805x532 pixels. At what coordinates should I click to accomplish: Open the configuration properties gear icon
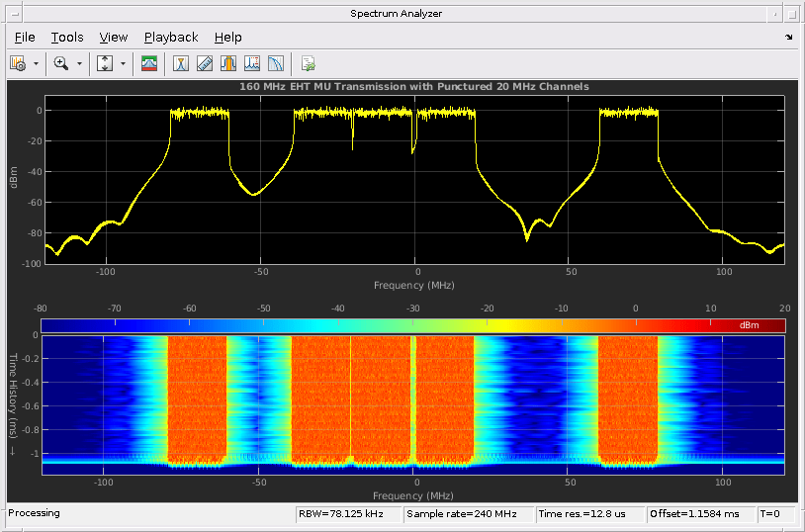click(x=18, y=63)
